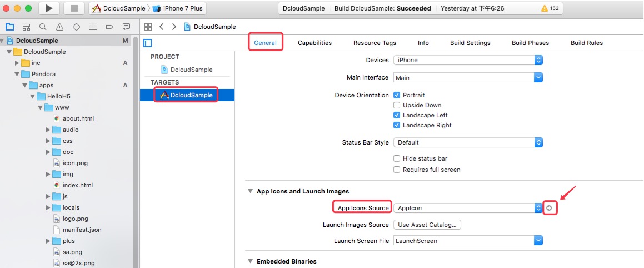Switch to the Build Settings tab
The image size is (644, 268).
[470, 43]
